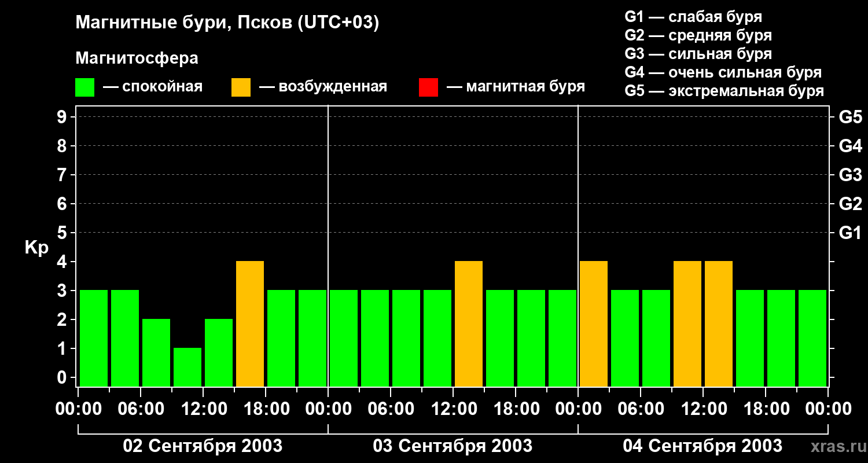Click the right-axis 'G2' tick label
Viewport: 868px width, 463px height.
(850, 204)
